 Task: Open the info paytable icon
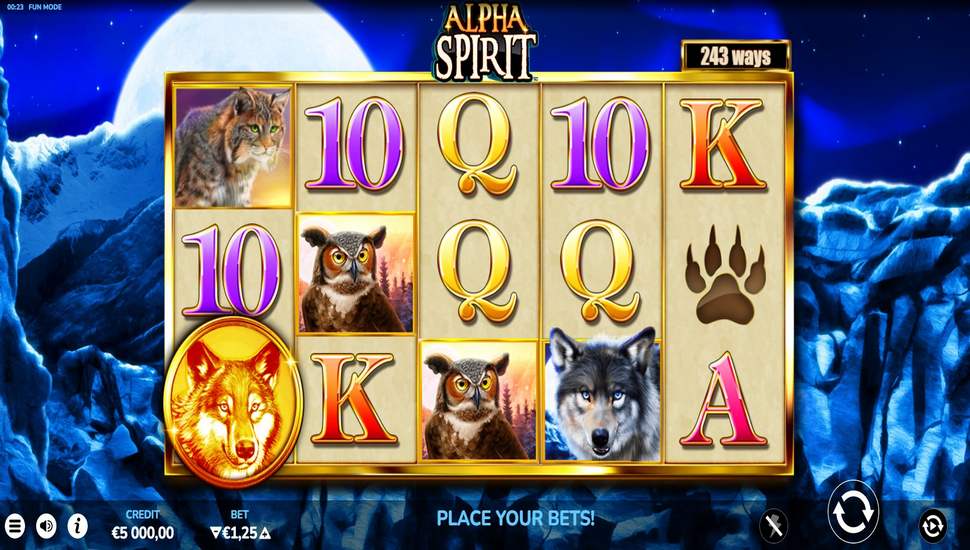[x=77, y=526]
